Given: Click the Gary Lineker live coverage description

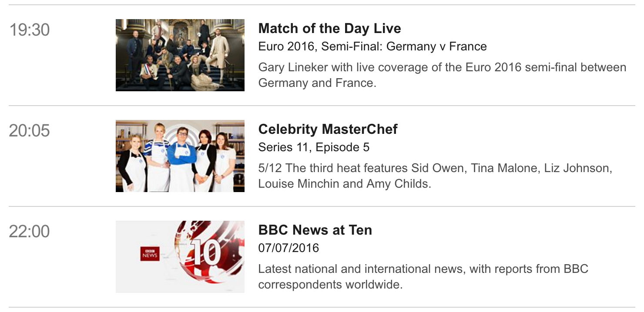Looking at the screenshot, I should tap(442, 75).
